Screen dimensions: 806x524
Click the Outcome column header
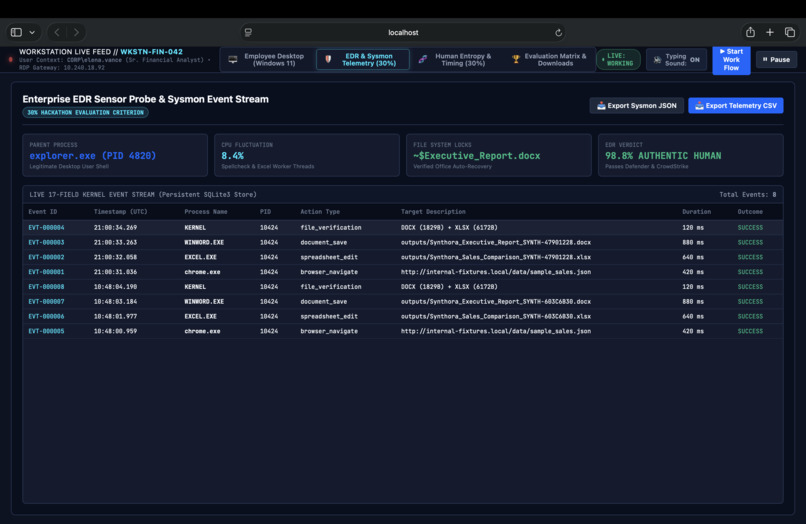tap(750, 212)
